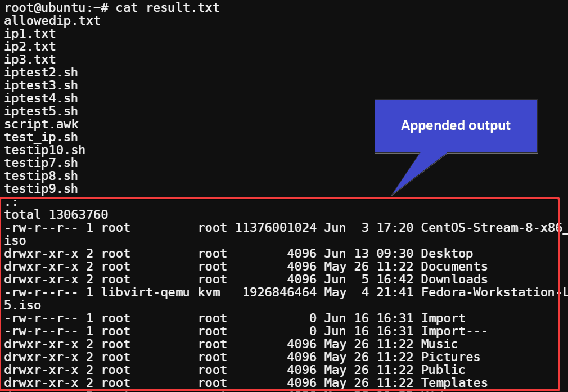Click the Desktop directory name
The height and width of the screenshot is (392, 568).
[x=447, y=254]
